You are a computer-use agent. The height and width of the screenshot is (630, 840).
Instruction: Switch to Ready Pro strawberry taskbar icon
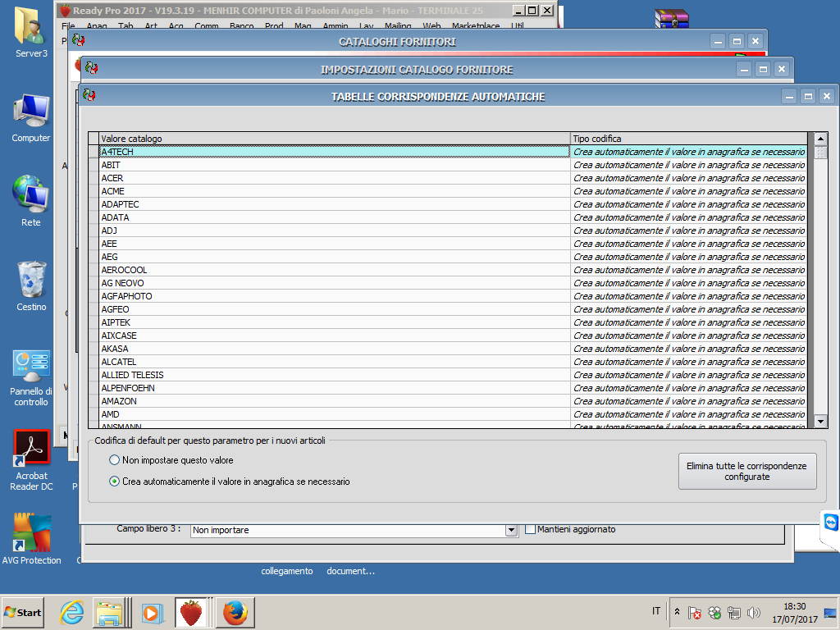pos(191,612)
